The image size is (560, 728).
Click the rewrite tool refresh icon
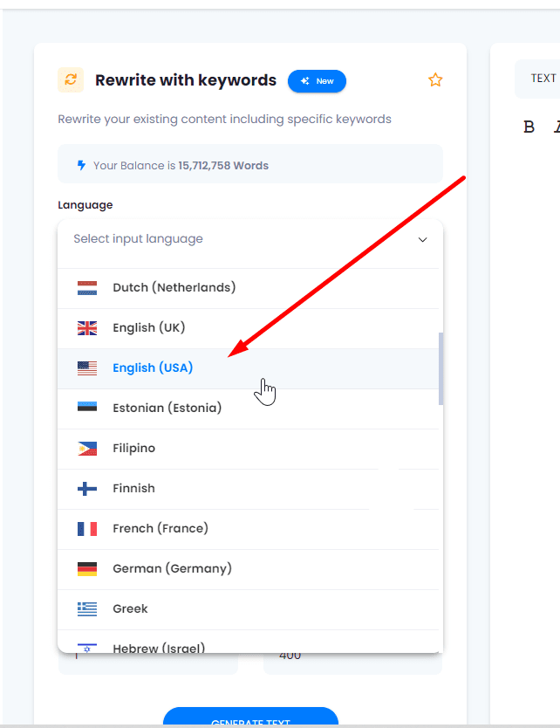tap(71, 80)
